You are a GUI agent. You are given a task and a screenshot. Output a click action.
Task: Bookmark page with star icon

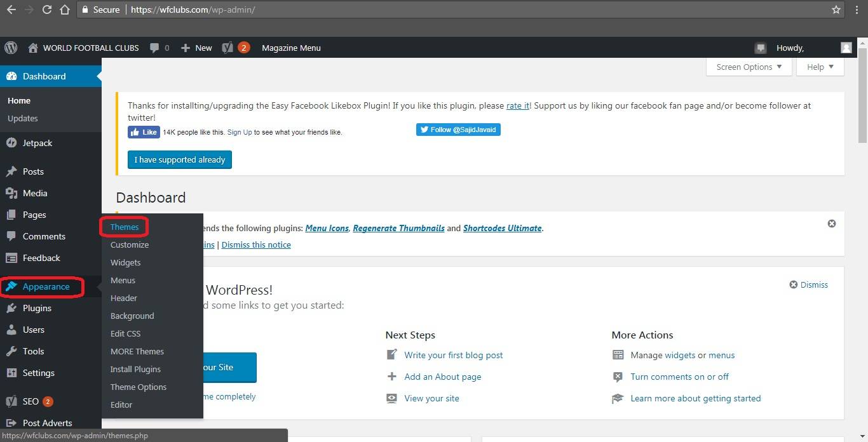(836, 10)
